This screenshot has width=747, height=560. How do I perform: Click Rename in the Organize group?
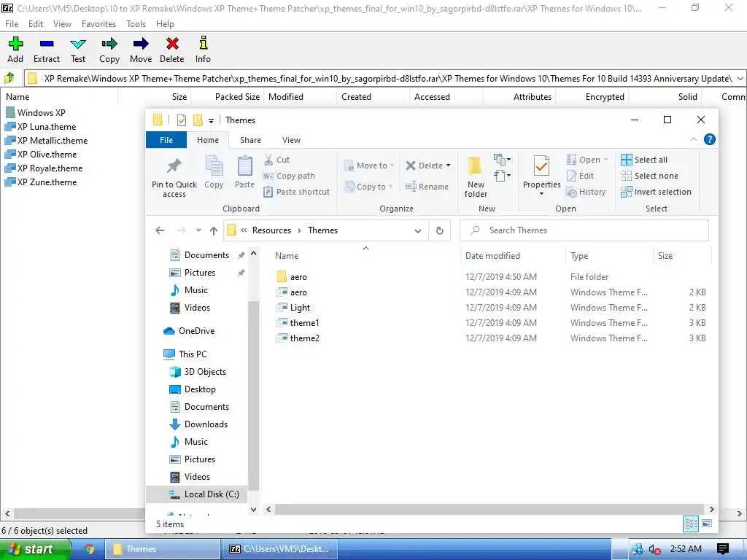click(x=426, y=187)
